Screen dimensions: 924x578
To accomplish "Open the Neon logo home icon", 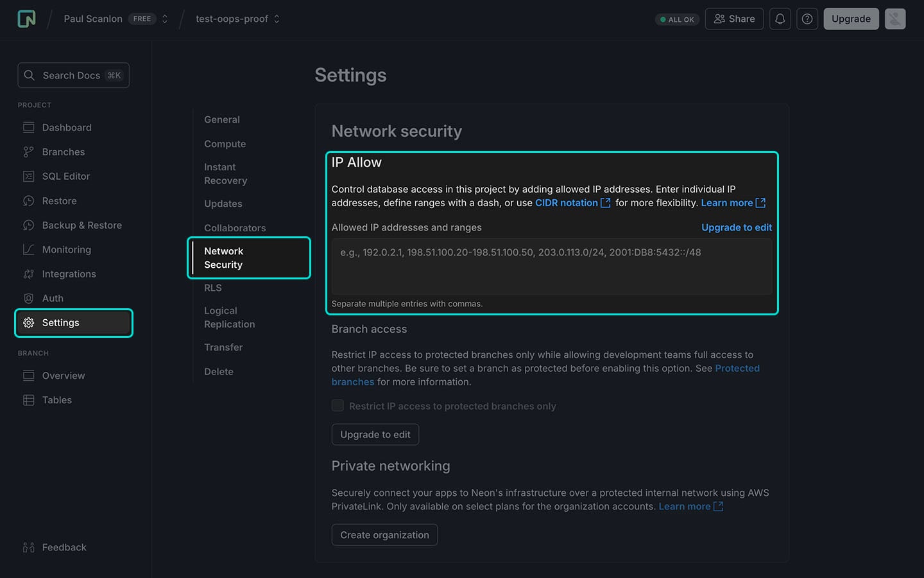I will pos(26,19).
